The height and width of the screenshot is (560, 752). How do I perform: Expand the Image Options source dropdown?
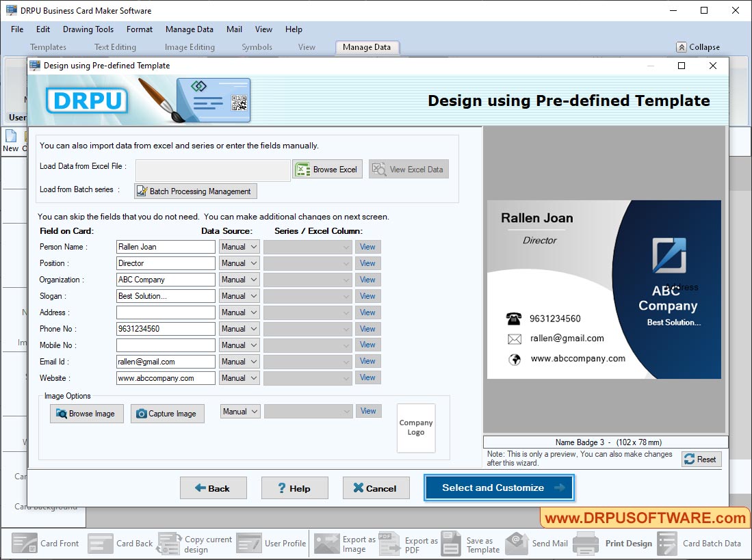pos(239,412)
